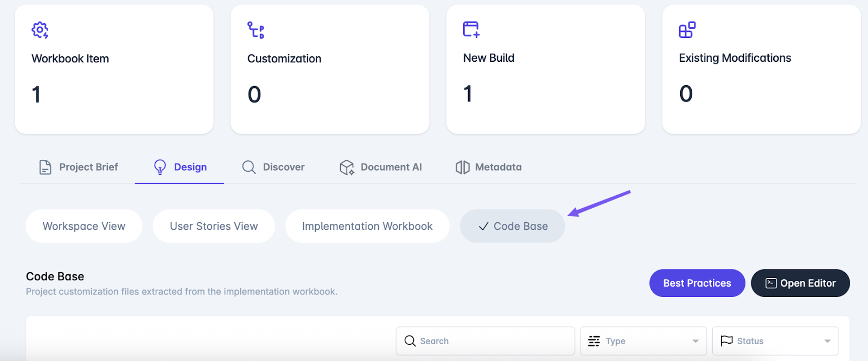Select the User Stories View chip

[214, 226]
